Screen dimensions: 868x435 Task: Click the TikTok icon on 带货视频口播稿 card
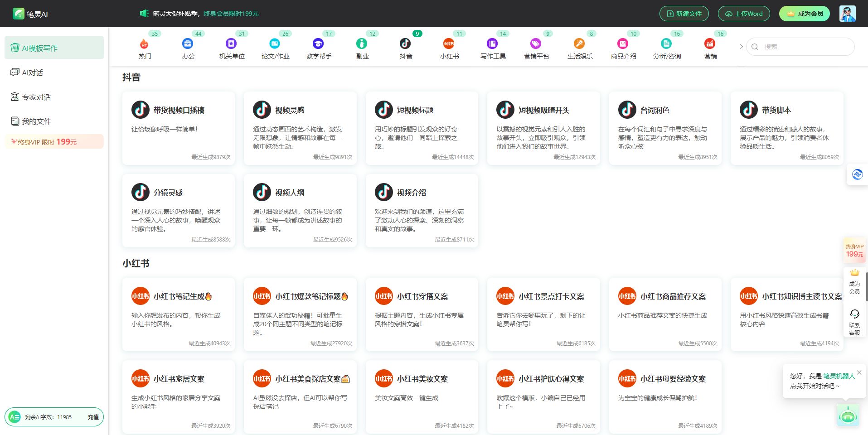[x=141, y=110]
